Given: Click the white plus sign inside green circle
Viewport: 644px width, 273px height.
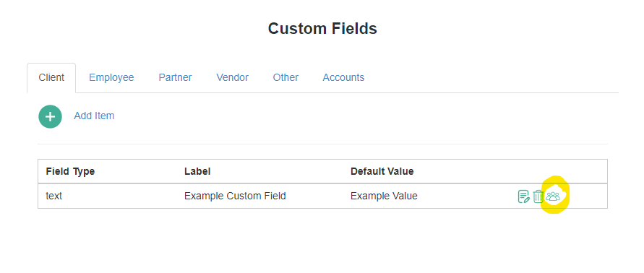Looking at the screenshot, I should click(50, 116).
